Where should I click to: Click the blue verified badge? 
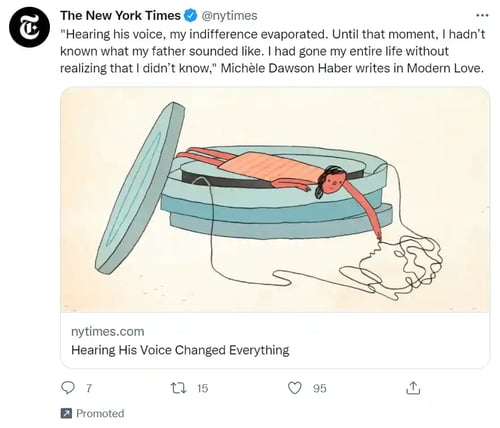tap(190, 16)
